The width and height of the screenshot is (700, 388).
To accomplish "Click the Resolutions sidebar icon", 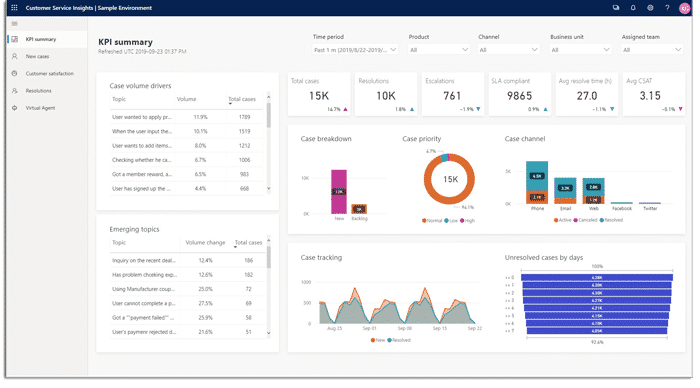I will pos(15,91).
